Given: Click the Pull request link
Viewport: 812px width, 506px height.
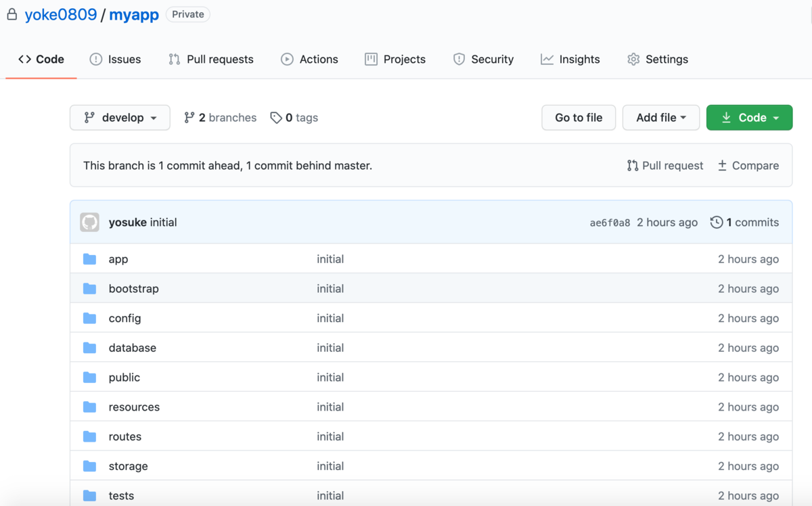Looking at the screenshot, I should [x=665, y=166].
